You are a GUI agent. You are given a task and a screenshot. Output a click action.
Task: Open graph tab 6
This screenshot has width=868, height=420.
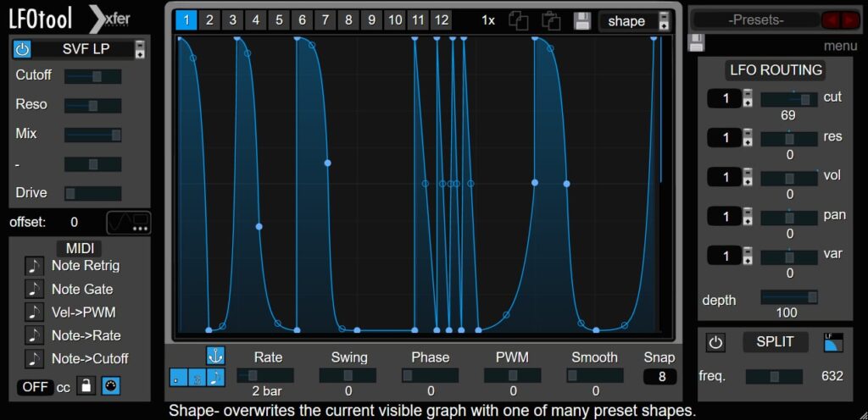[x=303, y=20]
